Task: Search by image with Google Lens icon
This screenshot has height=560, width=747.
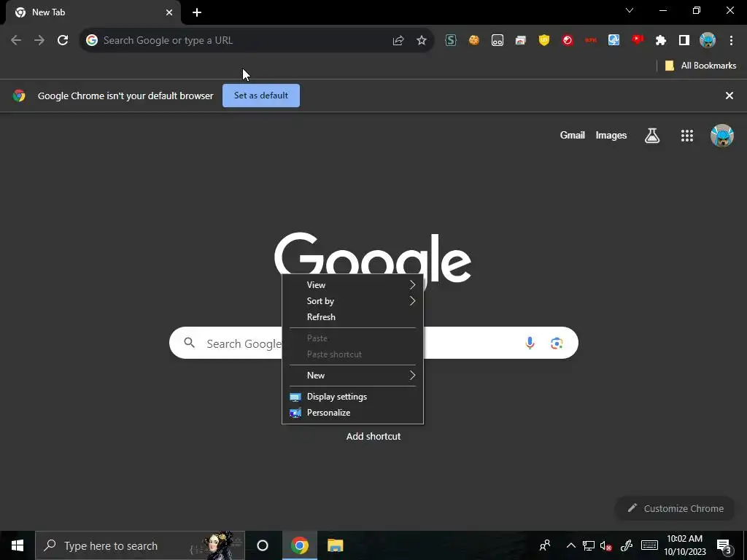Action: tap(557, 343)
